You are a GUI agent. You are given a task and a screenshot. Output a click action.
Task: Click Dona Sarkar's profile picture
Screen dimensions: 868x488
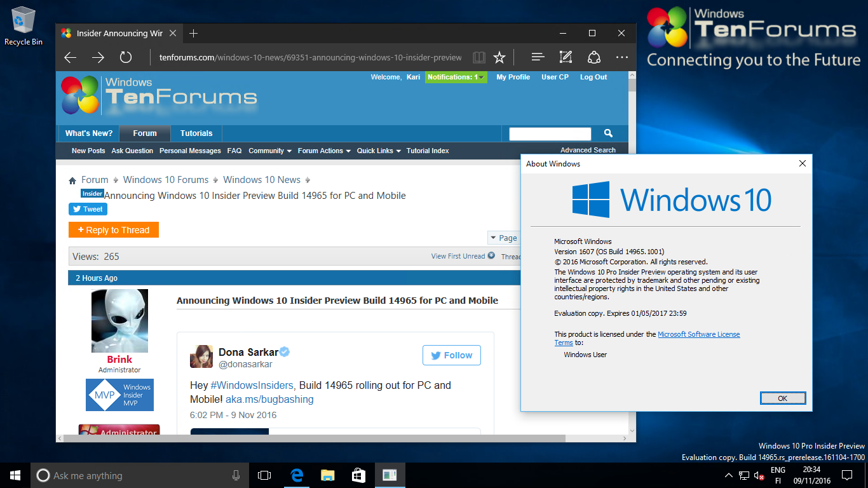point(201,356)
